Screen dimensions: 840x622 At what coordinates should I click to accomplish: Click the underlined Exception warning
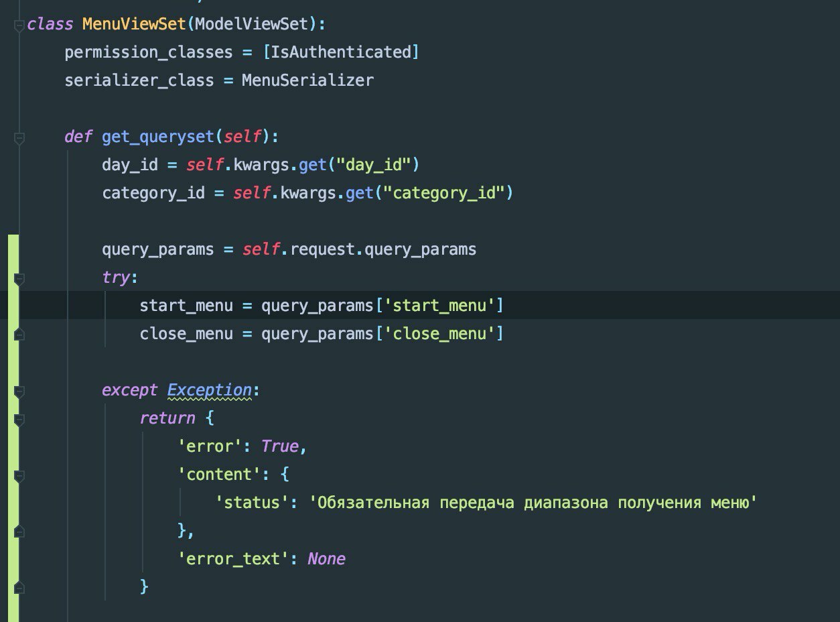pyautogui.click(x=209, y=390)
